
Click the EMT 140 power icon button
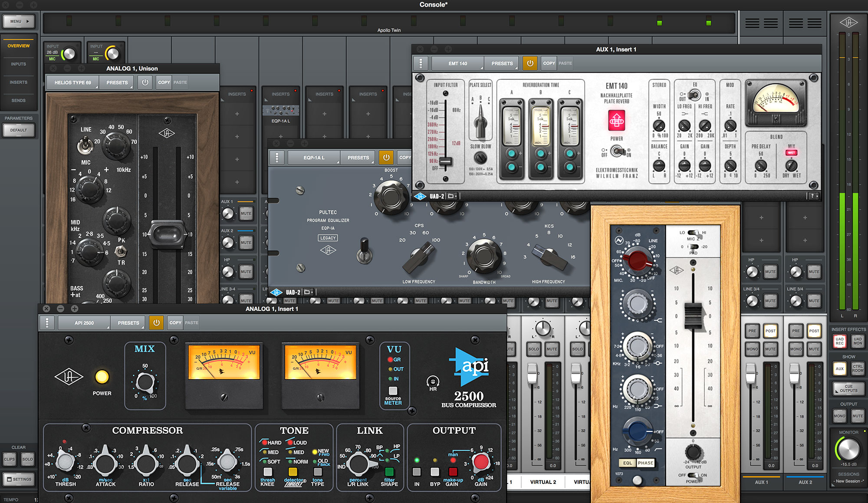[x=530, y=63]
